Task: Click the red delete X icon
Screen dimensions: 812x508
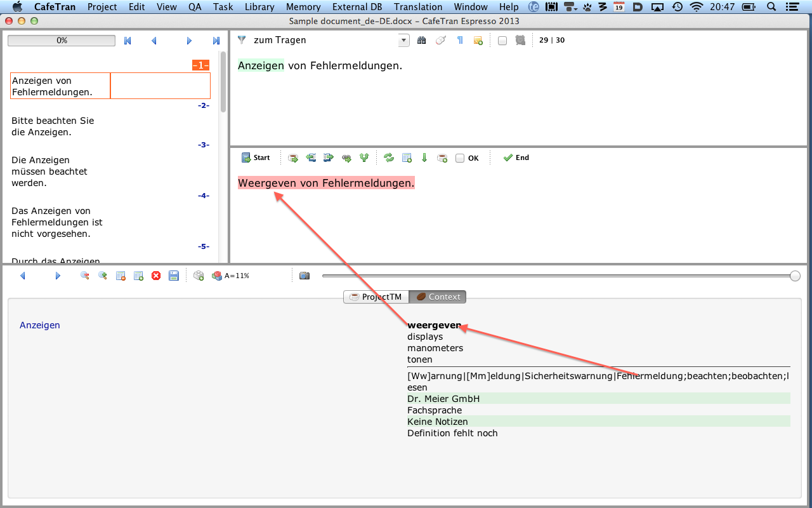Action: (x=156, y=276)
